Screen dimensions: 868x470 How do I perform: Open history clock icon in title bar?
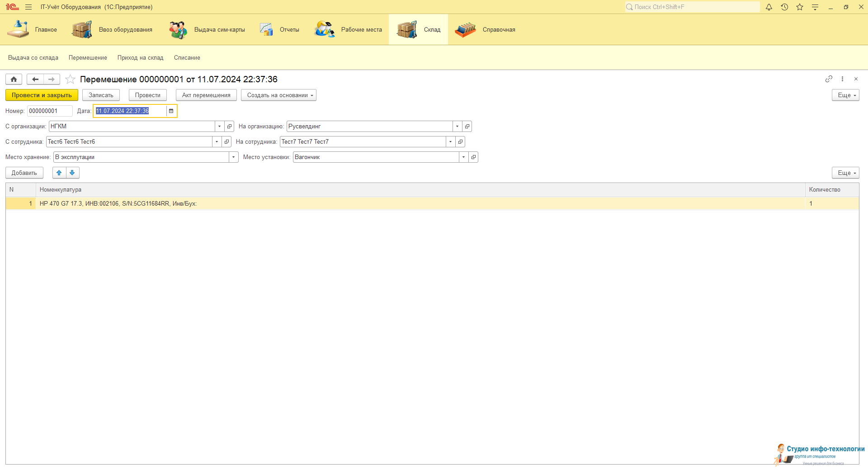point(784,7)
